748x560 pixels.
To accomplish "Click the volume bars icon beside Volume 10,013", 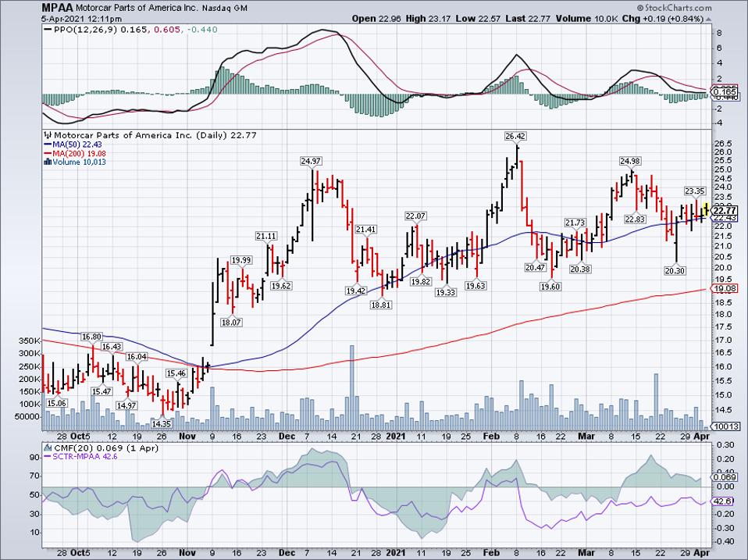I will tap(47, 162).
